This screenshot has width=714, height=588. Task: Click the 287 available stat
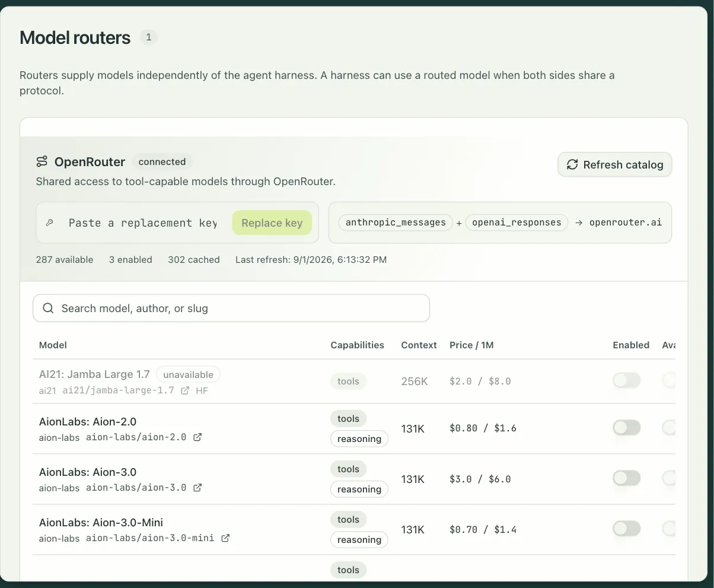click(64, 259)
